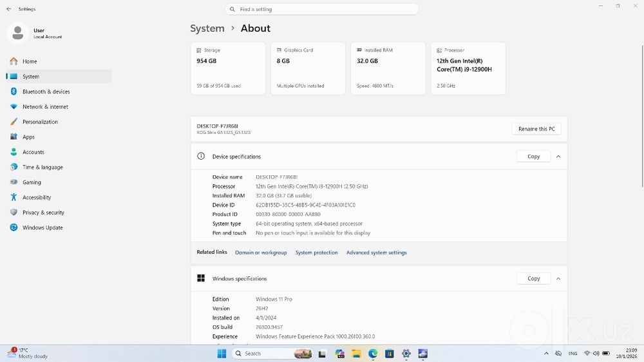Click the Time & language globe icon
Screen dimensions: 644x362
14,167
